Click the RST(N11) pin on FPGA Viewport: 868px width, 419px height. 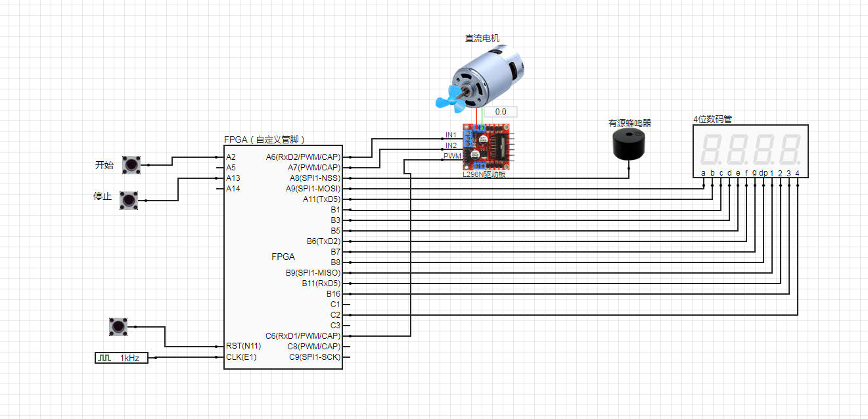243,347
